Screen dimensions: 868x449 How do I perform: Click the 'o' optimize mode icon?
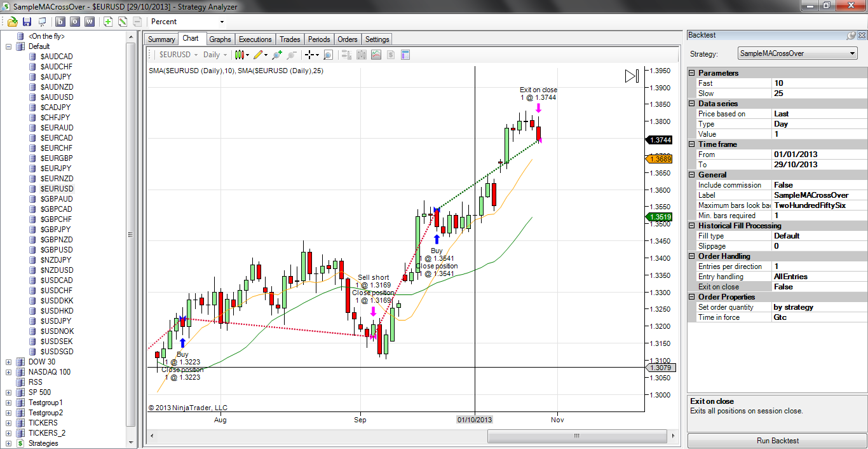tap(75, 22)
